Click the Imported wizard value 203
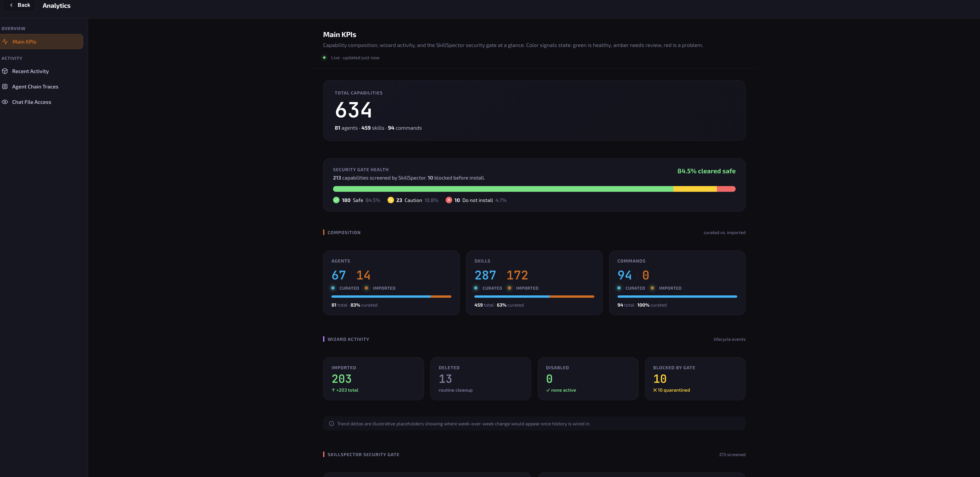The height and width of the screenshot is (477, 980). coord(341,379)
